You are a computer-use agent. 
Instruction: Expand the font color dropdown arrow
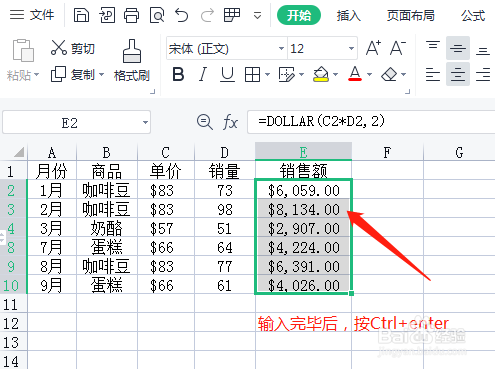tap(369, 74)
